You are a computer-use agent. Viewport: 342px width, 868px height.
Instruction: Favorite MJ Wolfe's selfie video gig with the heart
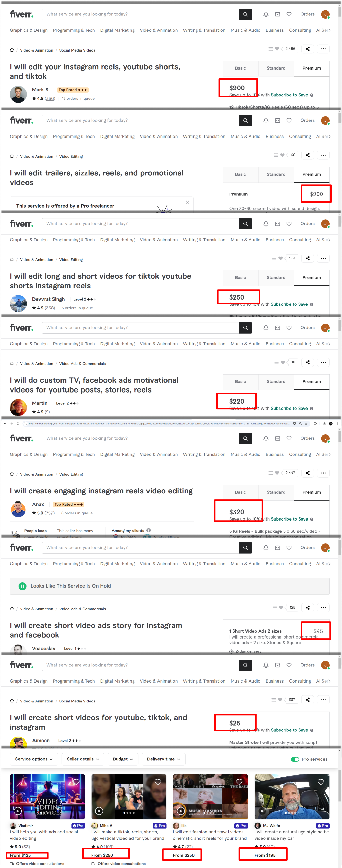[321, 782]
